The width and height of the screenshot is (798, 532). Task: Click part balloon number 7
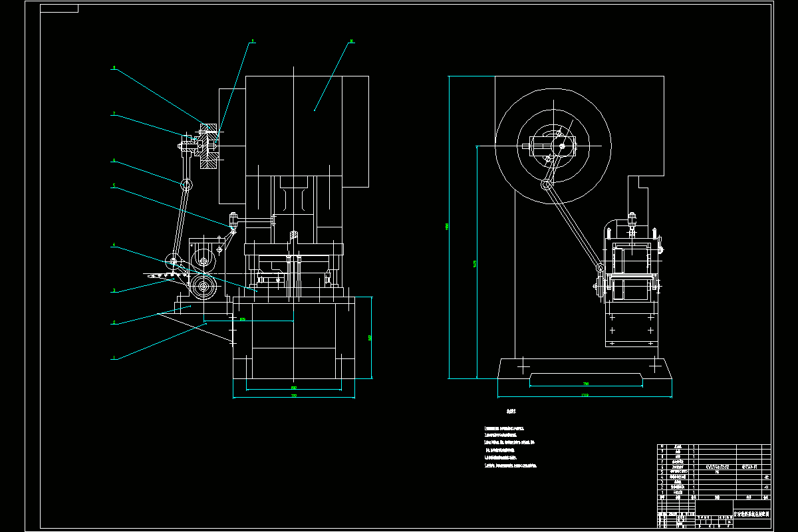pos(114,114)
